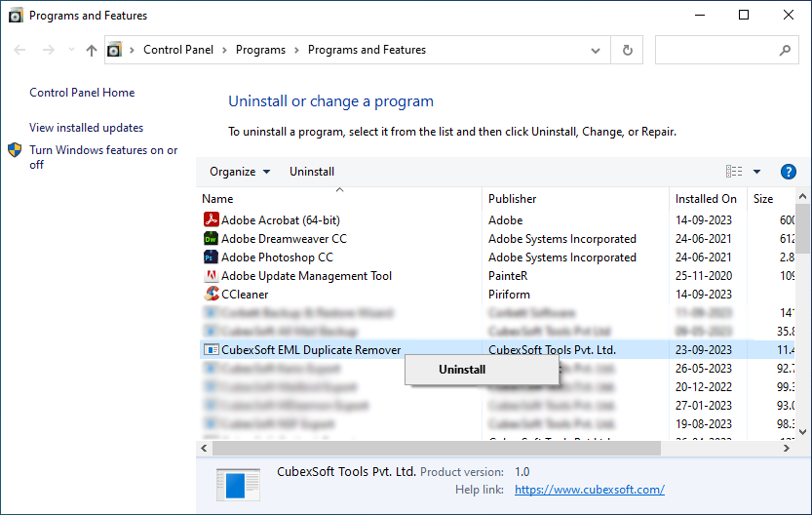Click the CCleaner program icon
The image size is (812, 515).
click(x=211, y=294)
